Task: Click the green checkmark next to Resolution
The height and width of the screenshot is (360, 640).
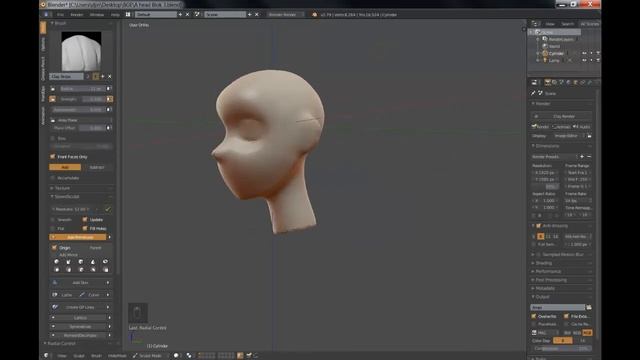Action: tap(108, 209)
